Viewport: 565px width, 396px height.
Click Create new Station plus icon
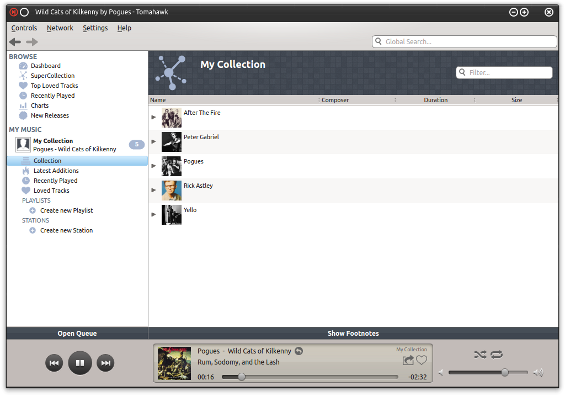coord(32,230)
